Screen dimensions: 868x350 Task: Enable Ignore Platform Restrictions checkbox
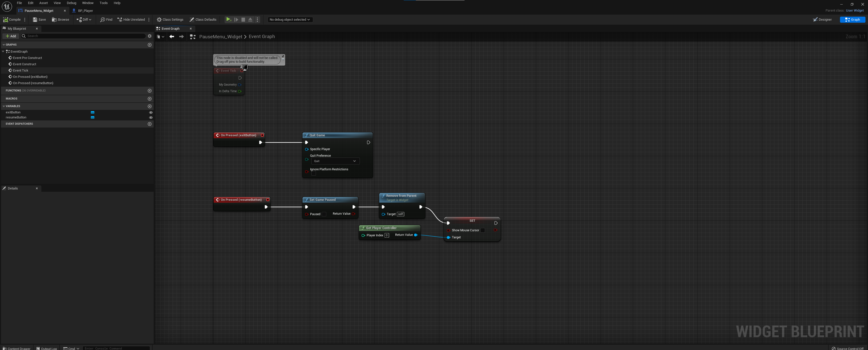(313, 174)
